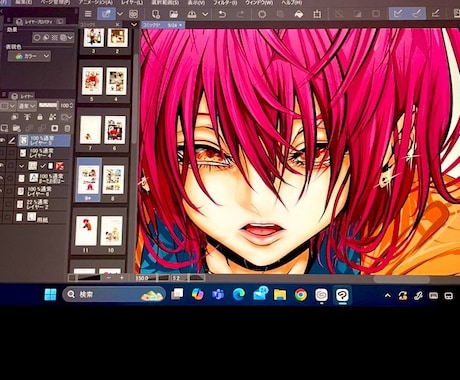
Task: Open the 通常 blend mode dropdown
Action: click(27, 106)
